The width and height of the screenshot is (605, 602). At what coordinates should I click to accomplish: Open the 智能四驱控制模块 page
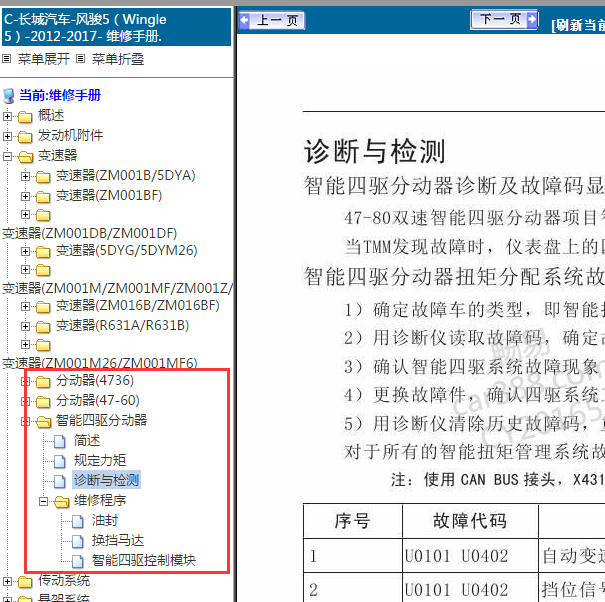coord(144,561)
